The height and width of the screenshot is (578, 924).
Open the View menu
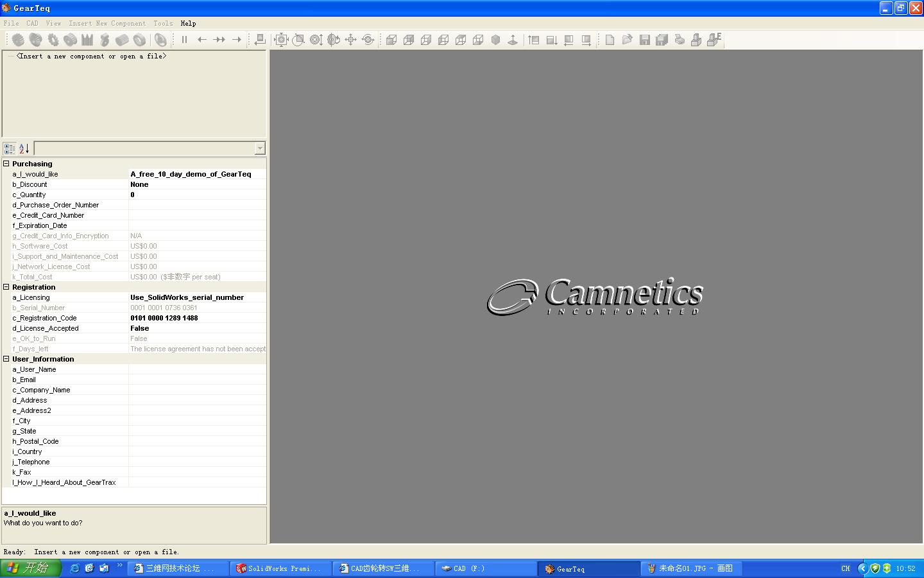pos(54,23)
